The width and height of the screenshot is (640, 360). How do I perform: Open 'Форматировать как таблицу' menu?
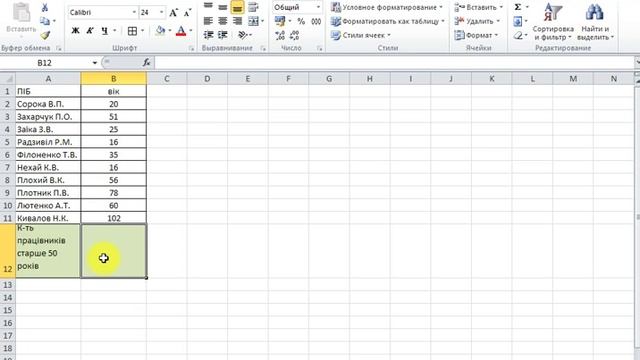(388, 21)
